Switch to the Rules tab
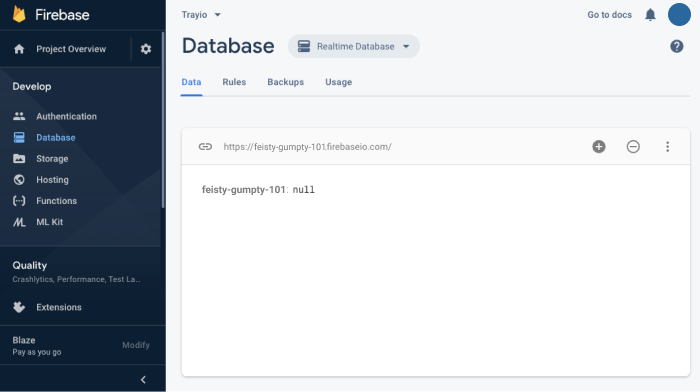The width and height of the screenshot is (700, 392). click(234, 82)
